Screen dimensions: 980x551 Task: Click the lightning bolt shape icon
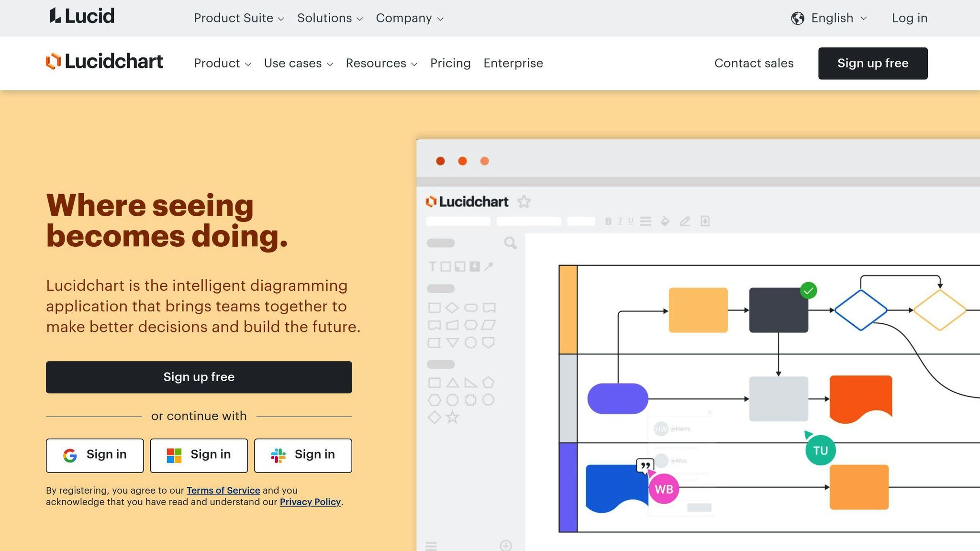475,266
